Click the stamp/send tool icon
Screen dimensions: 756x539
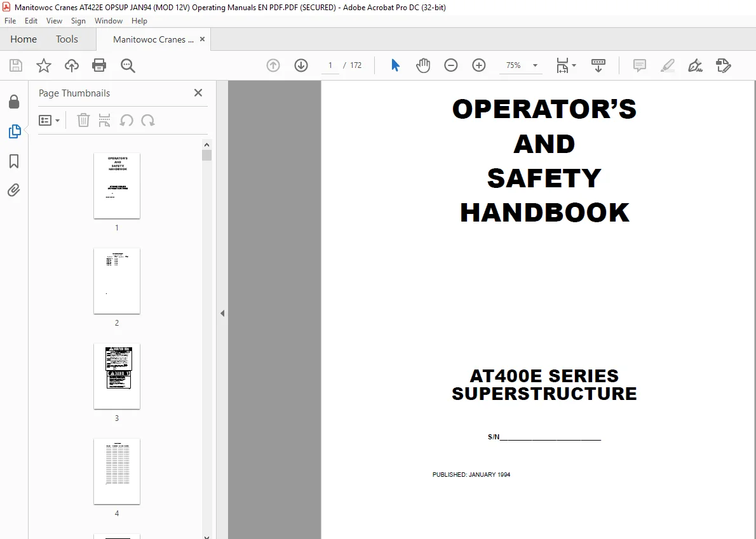tap(723, 65)
